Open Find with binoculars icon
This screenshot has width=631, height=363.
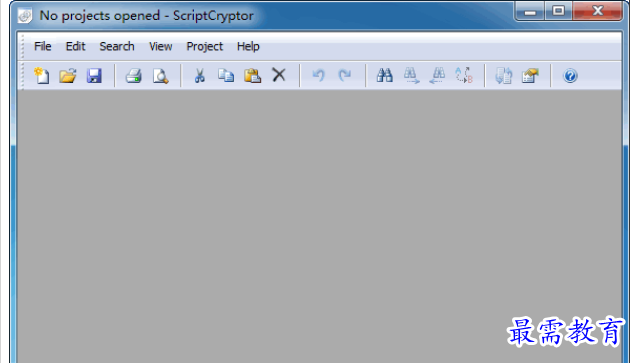(x=384, y=75)
